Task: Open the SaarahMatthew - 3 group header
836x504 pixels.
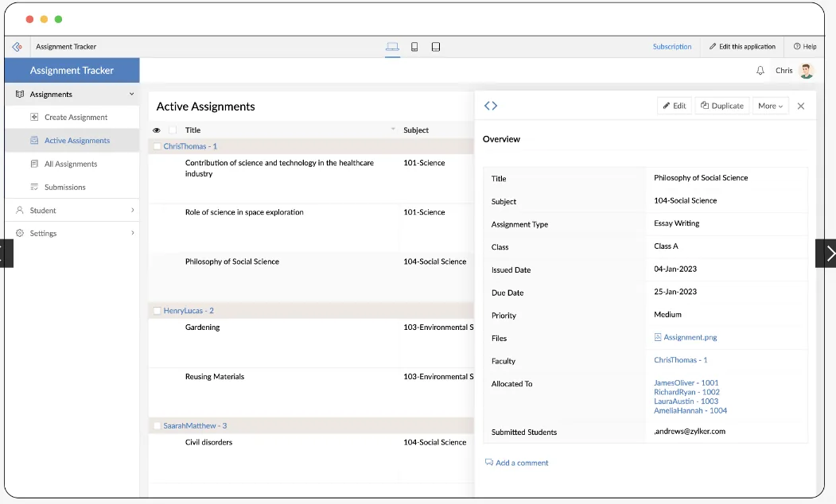Action: point(195,425)
